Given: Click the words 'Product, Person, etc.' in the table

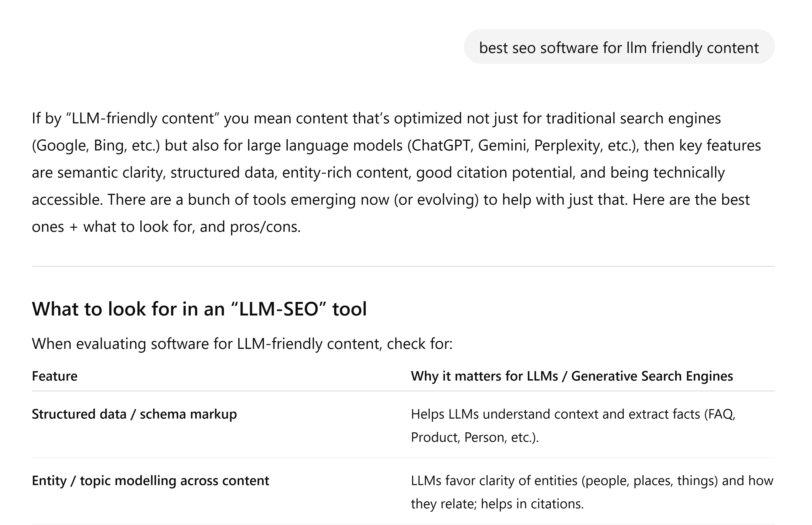Looking at the screenshot, I should (x=474, y=437).
